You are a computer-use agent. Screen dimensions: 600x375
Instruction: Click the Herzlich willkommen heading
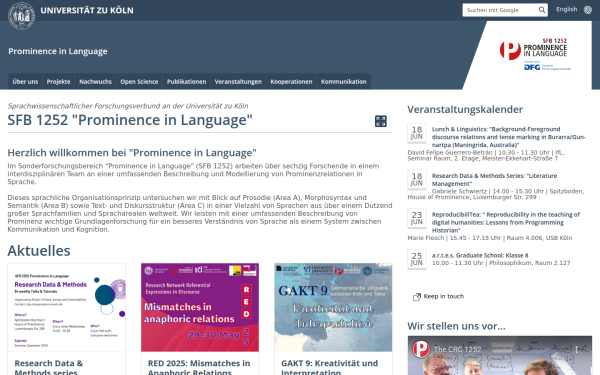132,153
